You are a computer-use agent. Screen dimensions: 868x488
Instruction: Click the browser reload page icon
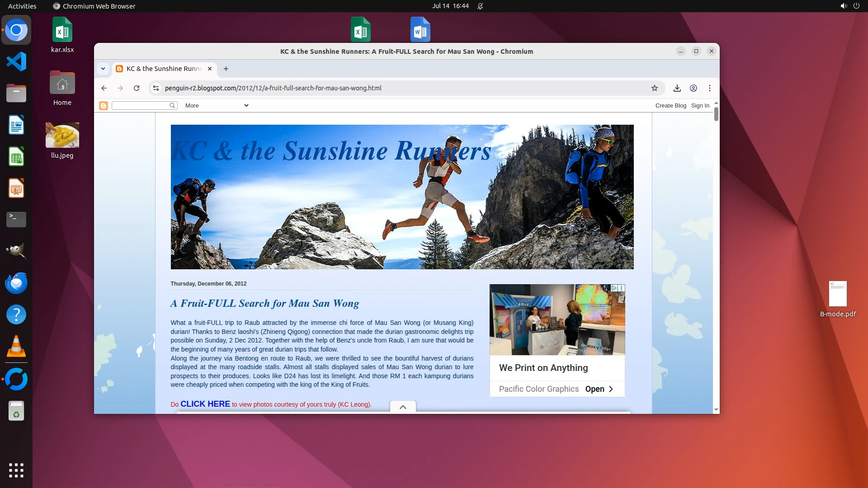click(x=137, y=88)
